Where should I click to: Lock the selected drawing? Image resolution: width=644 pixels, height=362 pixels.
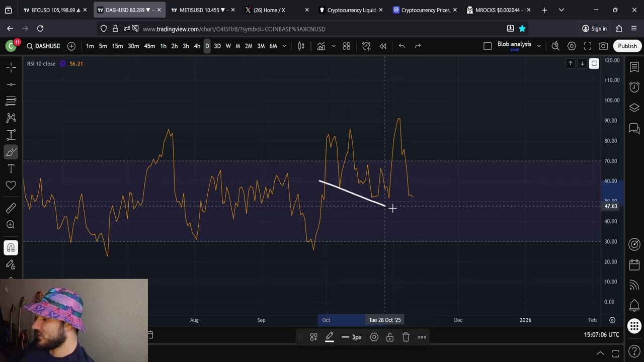coord(390,337)
